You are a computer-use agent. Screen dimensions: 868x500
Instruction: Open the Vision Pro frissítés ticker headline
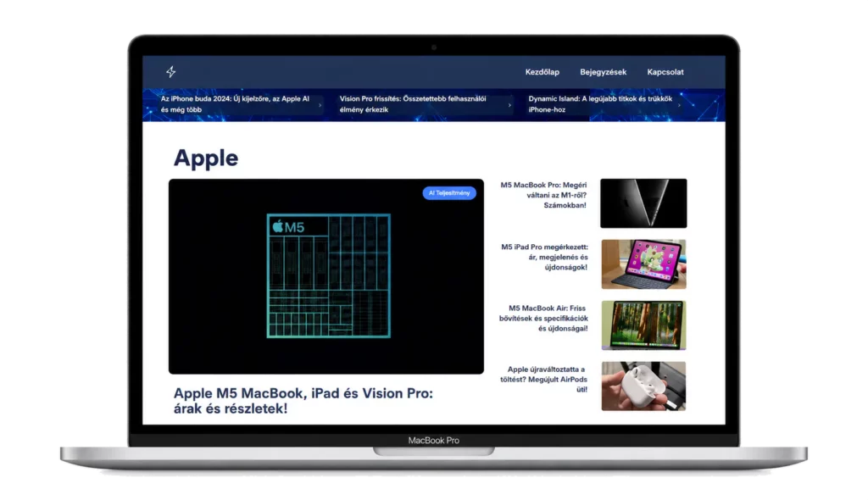pyautogui.click(x=413, y=104)
